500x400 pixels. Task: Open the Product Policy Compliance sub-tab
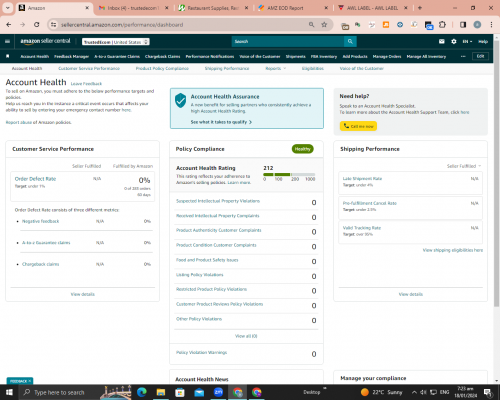click(162, 68)
